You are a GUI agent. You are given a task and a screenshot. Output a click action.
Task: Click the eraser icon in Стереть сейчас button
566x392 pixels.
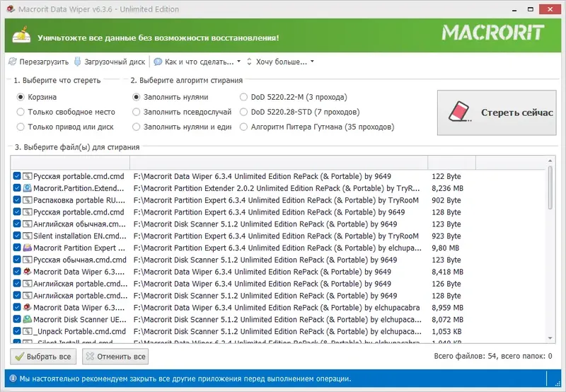(459, 112)
